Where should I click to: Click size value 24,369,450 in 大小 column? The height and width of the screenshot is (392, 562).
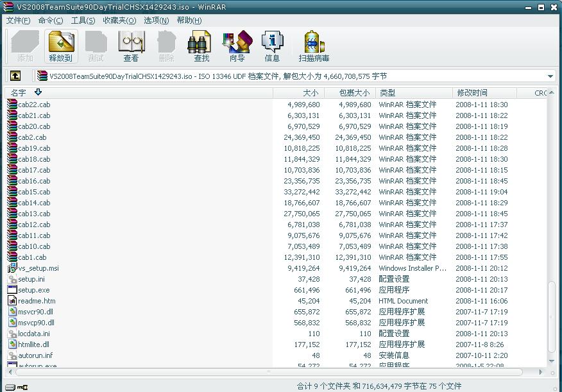pos(302,137)
